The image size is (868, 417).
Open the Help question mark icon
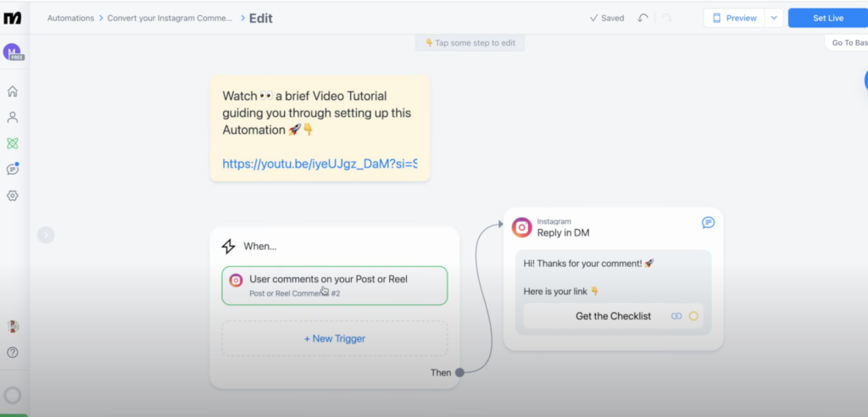[12, 353]
